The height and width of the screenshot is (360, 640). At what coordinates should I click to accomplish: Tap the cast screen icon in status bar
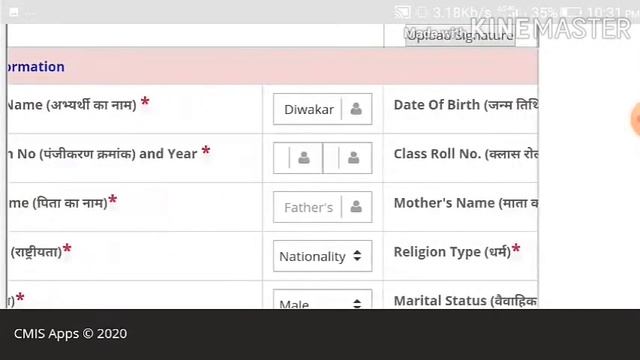(x=402, y=12)
